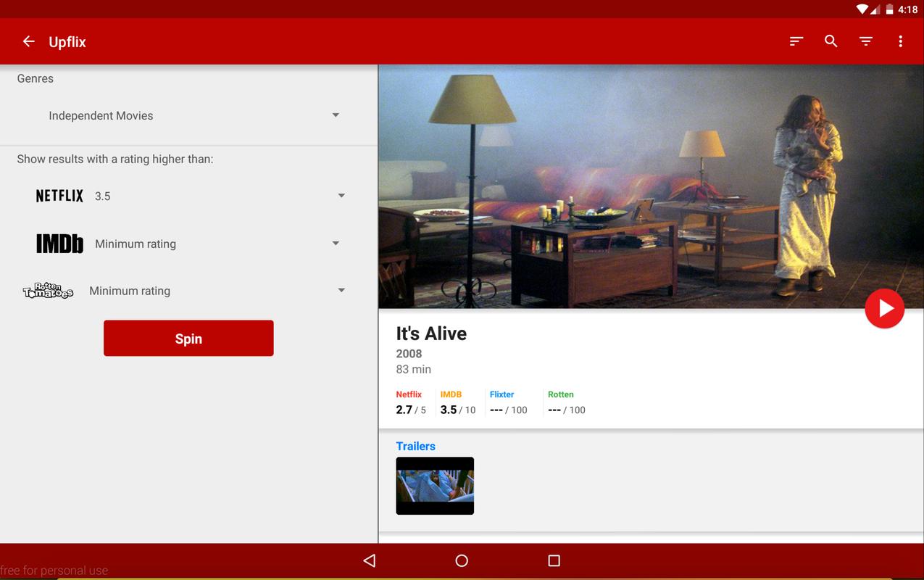Image resolution: width=924 pixels, height=580 pixels.
Task: Click the 4:18 clock in the status bar
Action: (x=908, y=9)
